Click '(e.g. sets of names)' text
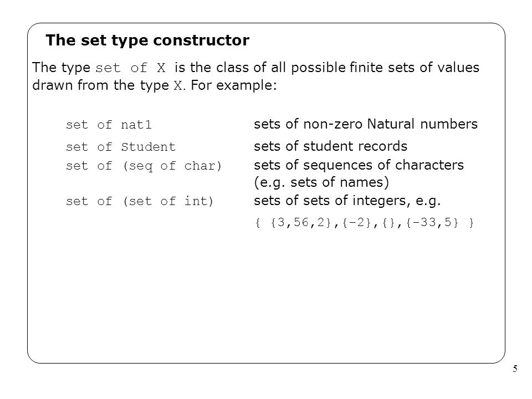Image resolution: width=532 pixels, height=399 pixels. [321, 182]
